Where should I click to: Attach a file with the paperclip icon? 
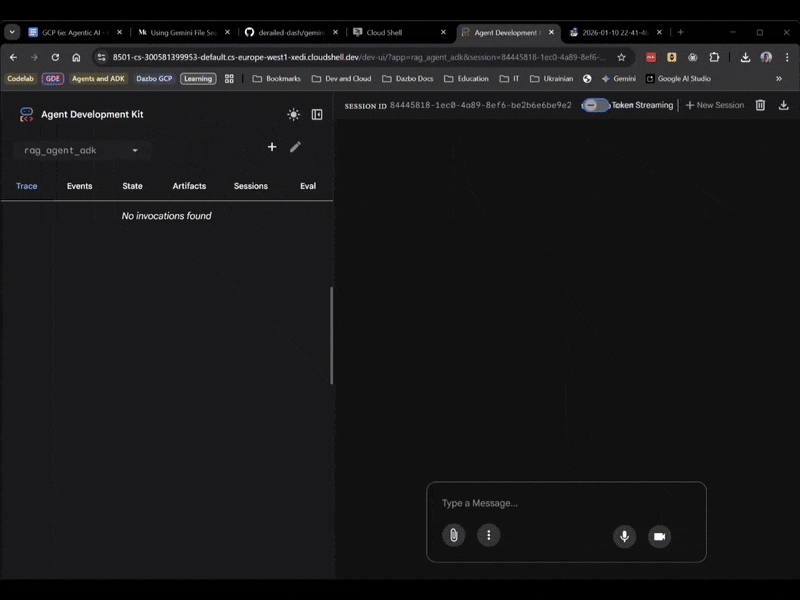[454, 535]
